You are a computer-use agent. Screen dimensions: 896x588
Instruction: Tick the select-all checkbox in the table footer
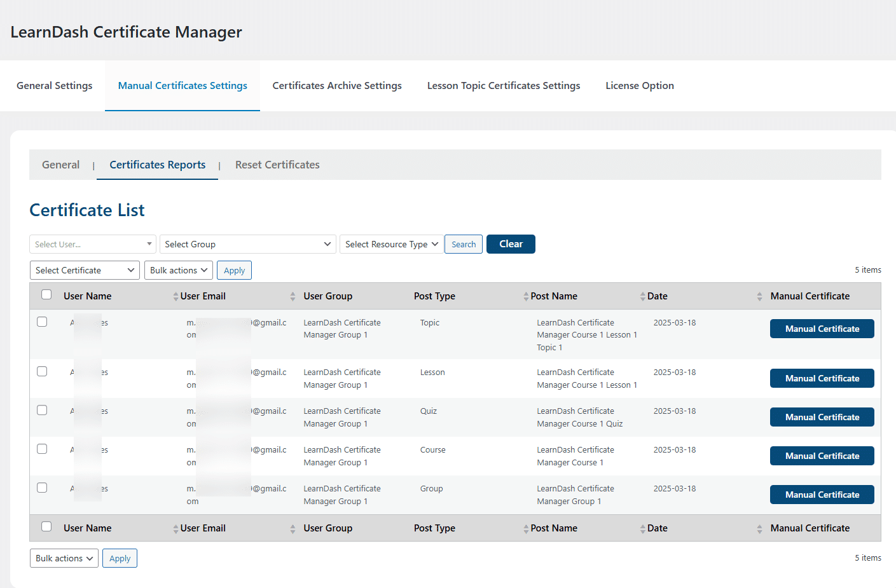[x=46, y=526]
